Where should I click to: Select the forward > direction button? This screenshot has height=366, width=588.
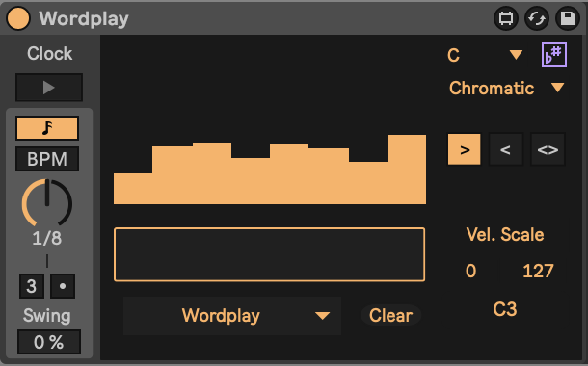[465, 149]
